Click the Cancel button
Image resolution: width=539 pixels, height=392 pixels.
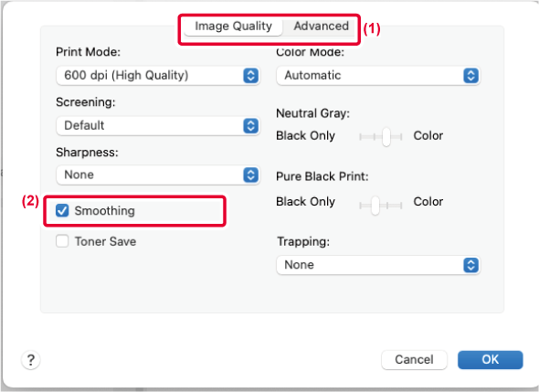pyautogui.click(x=414, y=360)
